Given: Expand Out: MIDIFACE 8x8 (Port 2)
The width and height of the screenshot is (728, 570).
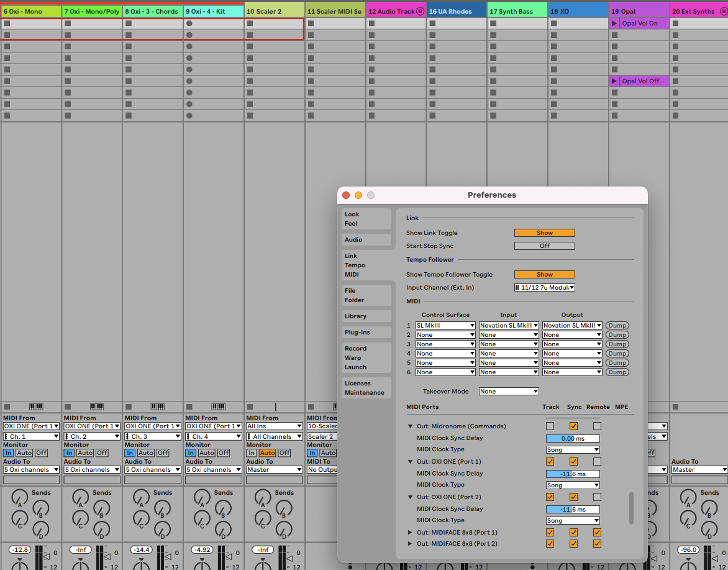Looking at the screenshot, I should (x=410, y=543).
